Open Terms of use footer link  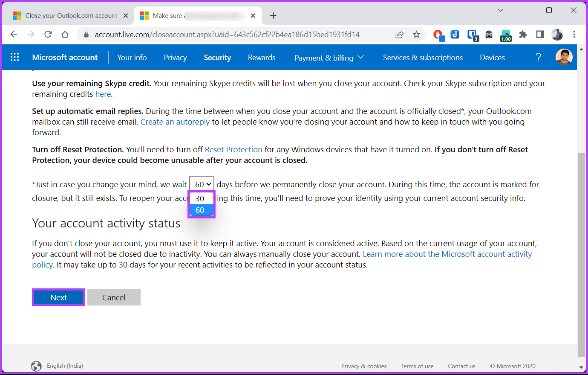click(417, 366)
